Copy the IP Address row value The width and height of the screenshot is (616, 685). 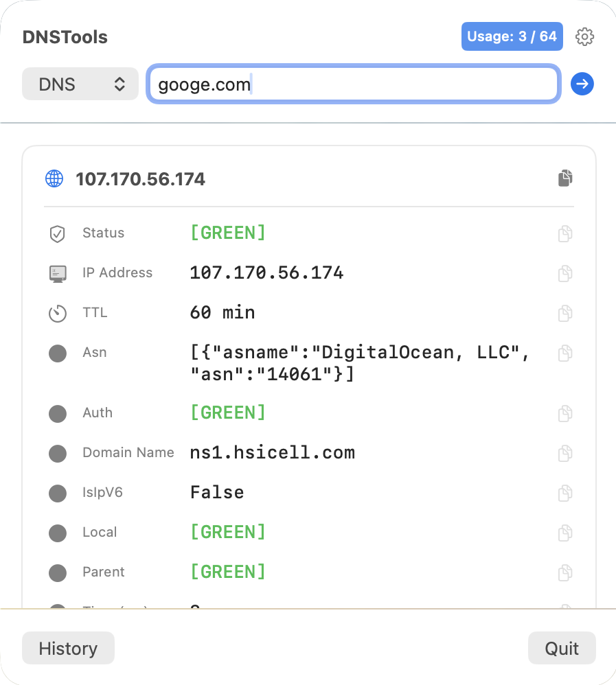[x=565, y=273]
